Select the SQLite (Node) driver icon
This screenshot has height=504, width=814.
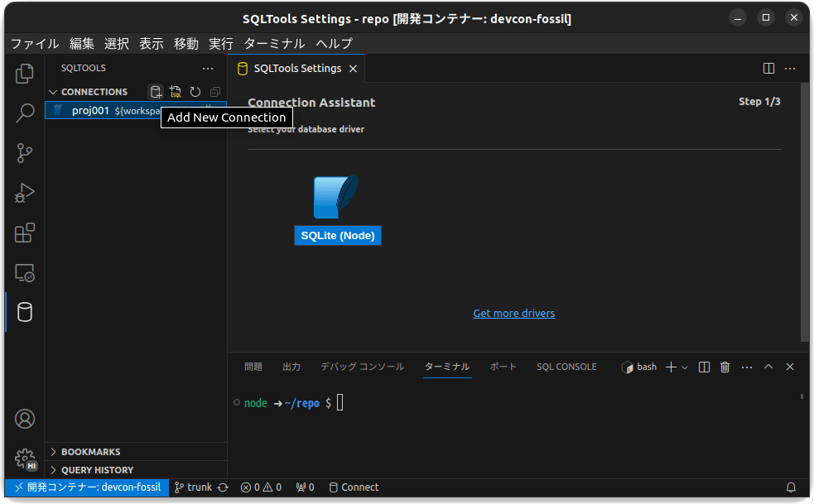coord(336,197)
